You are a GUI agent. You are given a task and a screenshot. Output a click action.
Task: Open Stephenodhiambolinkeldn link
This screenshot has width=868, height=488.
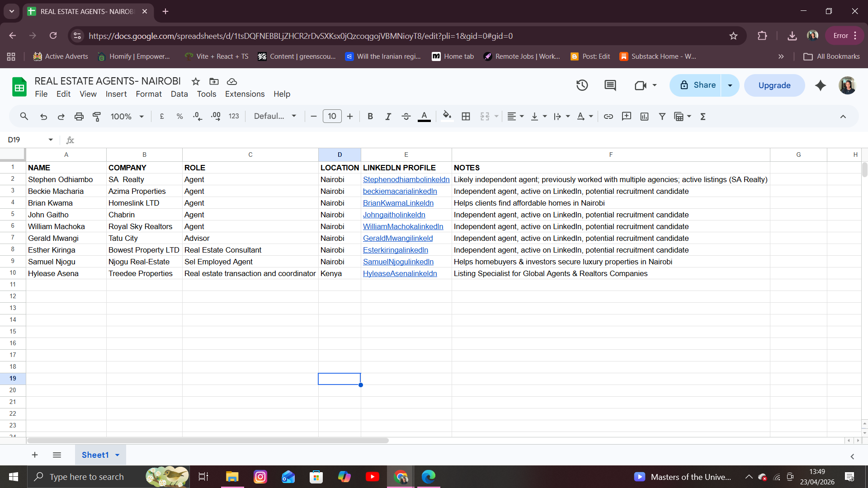(406, 179)
